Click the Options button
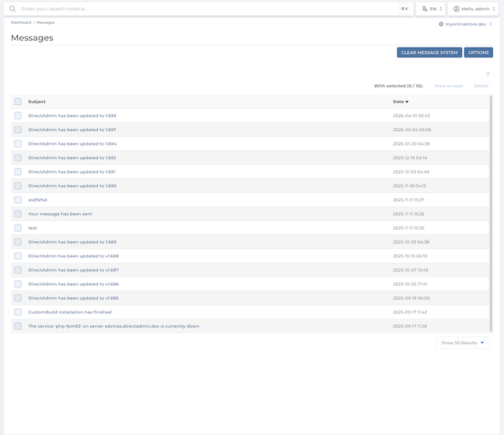The height and width of the screenshot is (435, 504). [478, 53]
